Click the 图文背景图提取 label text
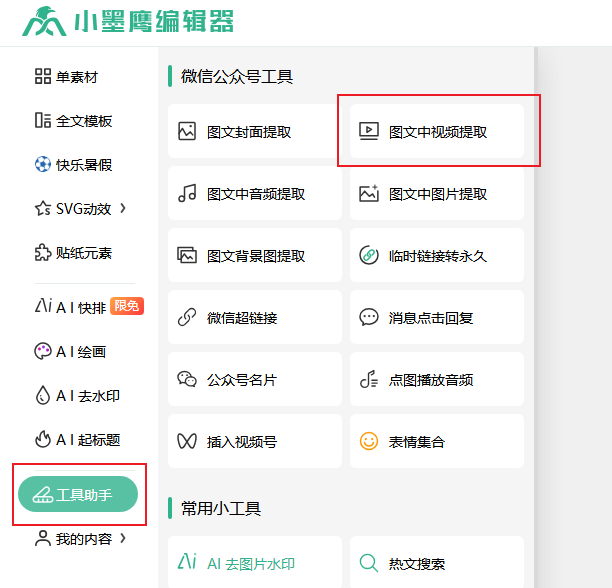 [256, 256]
